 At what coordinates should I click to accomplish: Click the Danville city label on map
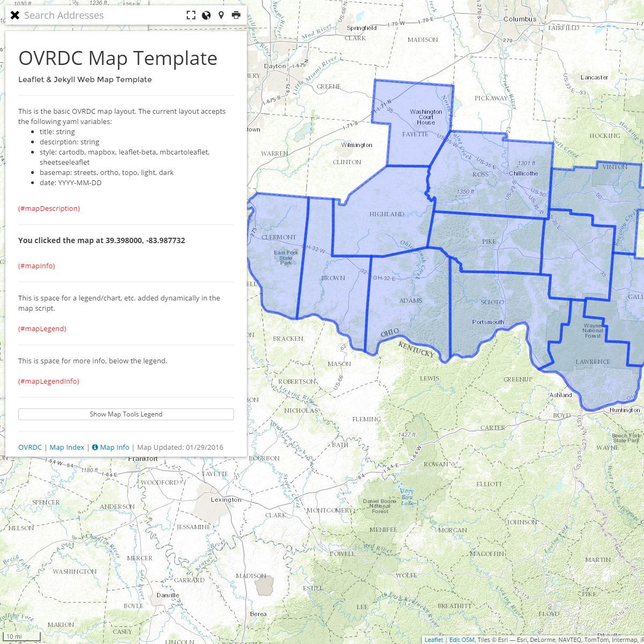point(168,595)
